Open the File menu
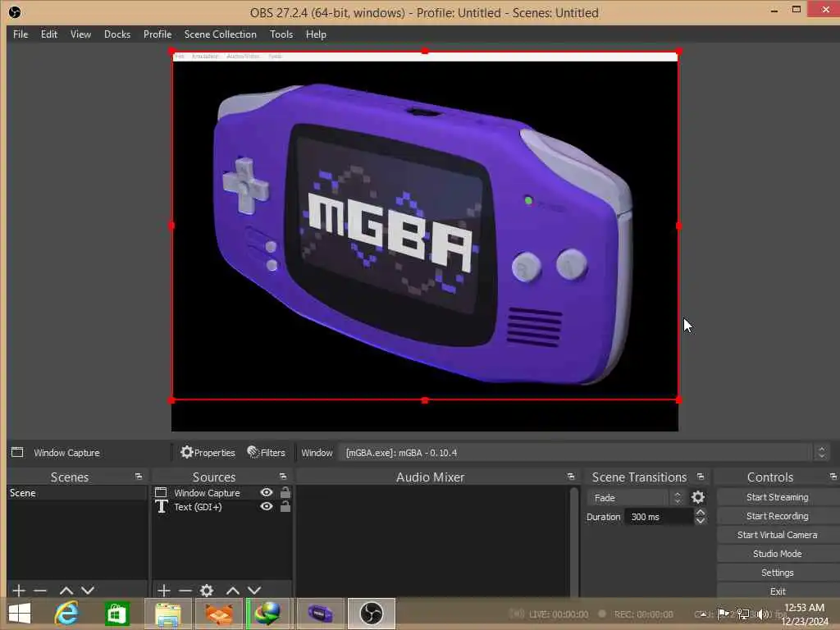Viewport: 840px width, 630px height. [x=21, y=34]
